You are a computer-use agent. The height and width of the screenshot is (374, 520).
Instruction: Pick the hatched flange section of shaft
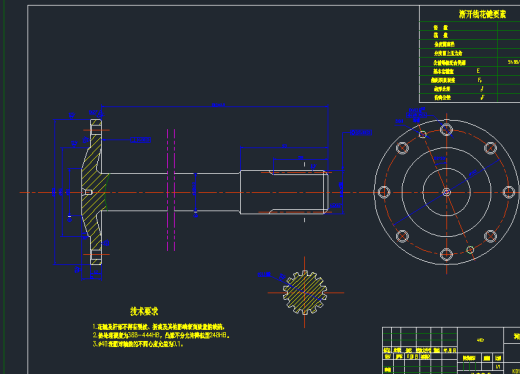(x=94, y=192)
